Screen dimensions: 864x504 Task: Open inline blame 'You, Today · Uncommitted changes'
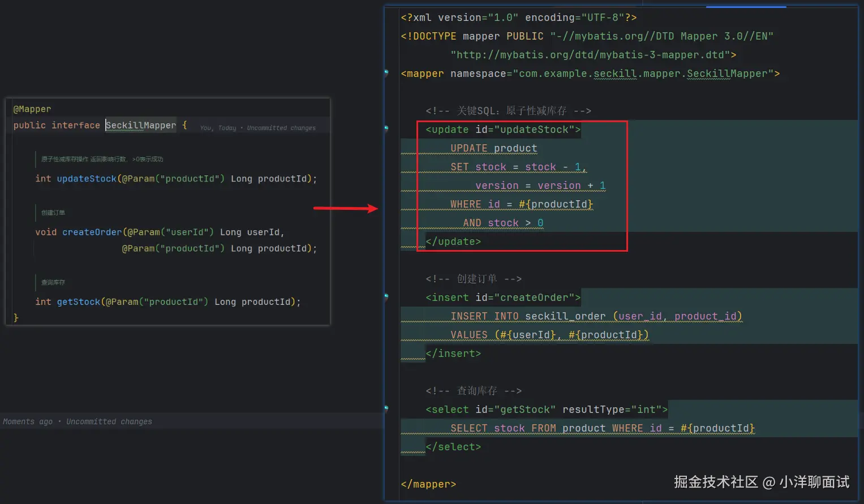pos(257,128)
